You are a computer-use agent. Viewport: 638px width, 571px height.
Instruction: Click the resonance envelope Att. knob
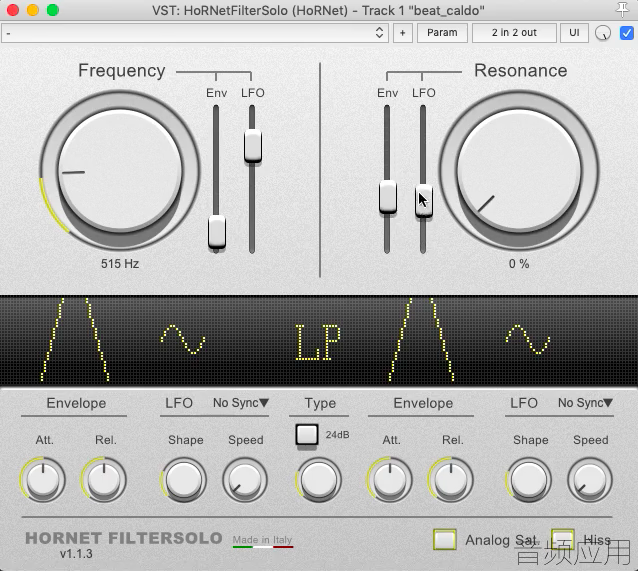390,479
